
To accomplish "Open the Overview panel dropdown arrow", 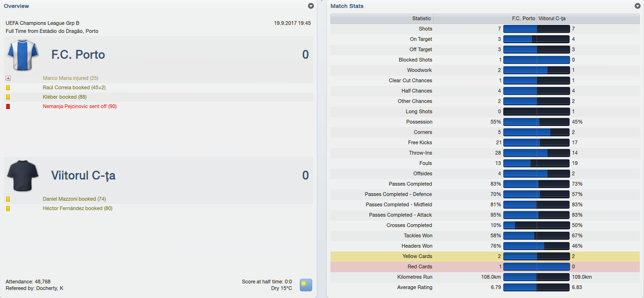I will [x=311, y=6].
